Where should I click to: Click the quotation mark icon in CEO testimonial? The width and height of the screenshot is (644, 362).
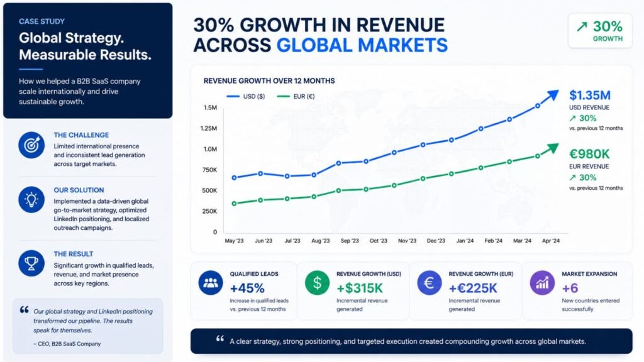click(x=25, y=310)
